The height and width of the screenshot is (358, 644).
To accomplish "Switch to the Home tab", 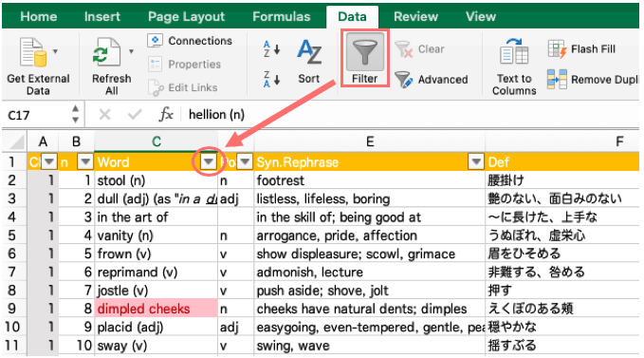I will pyautogui.click(x=39, y=17).
